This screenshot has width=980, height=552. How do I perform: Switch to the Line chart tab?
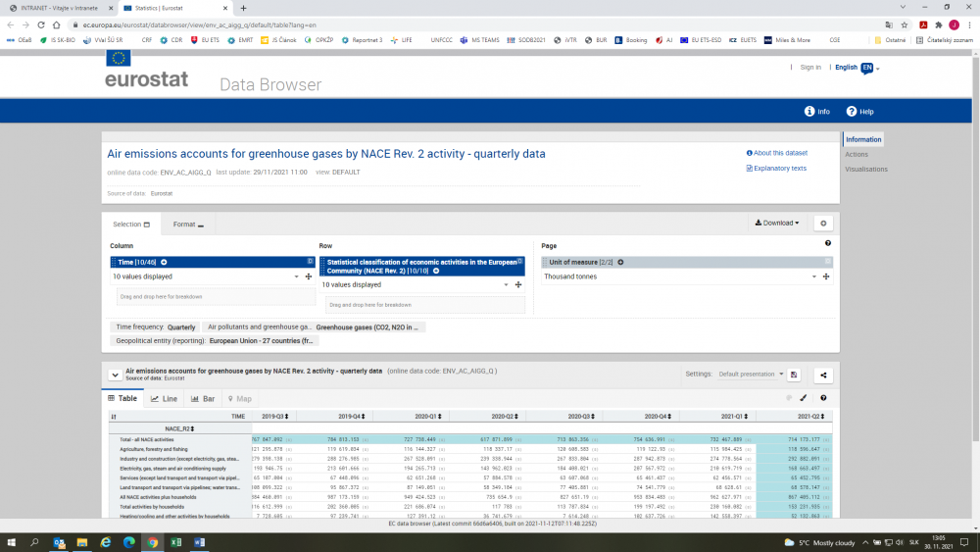click(x=165, y=399)
